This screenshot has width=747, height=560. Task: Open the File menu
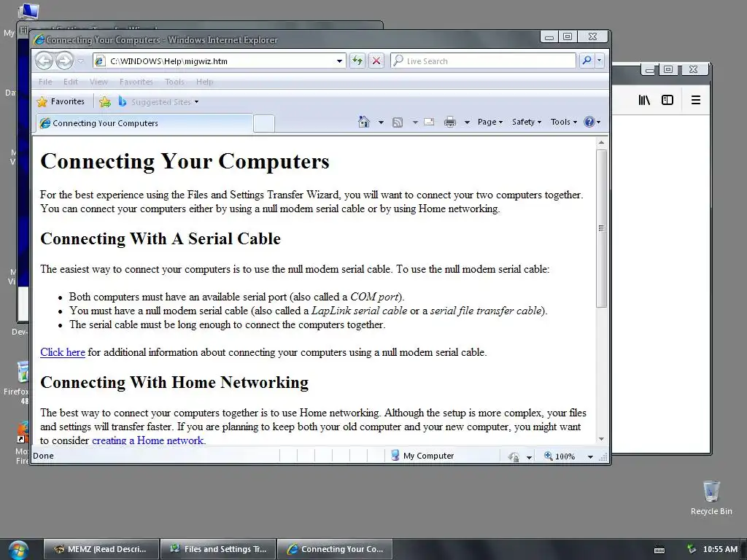pos(45,82)
